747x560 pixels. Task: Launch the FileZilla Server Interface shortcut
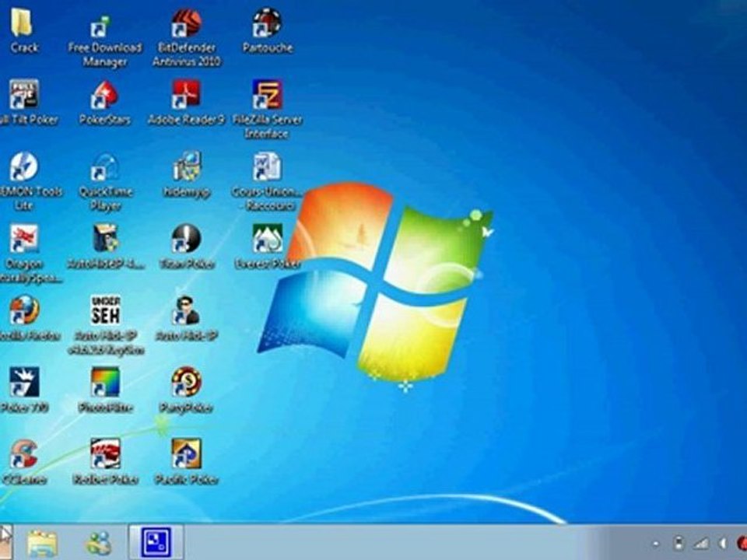[267, 94]
